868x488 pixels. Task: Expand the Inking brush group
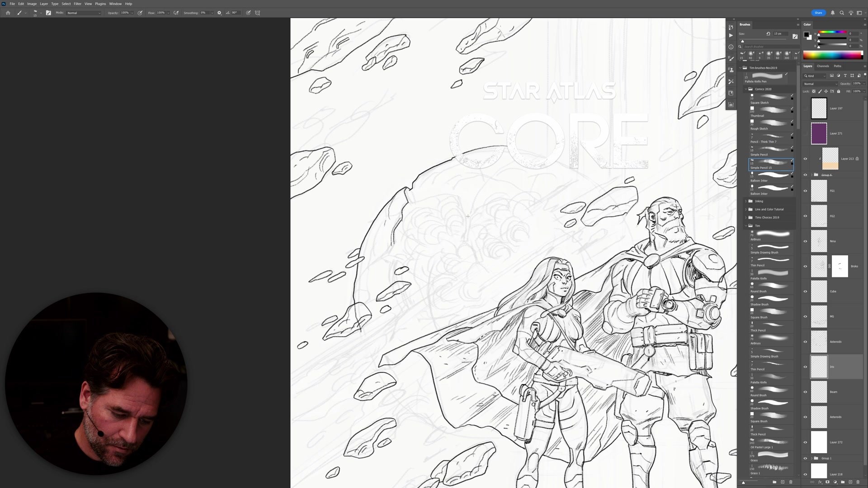pos(746,201)
